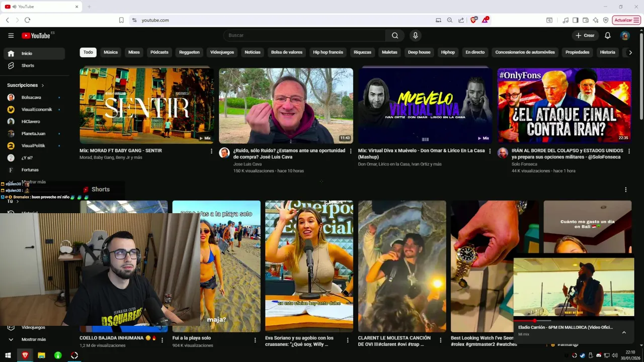
Task: Expand Suscripciones section arrow
Action: pos(43,85)
